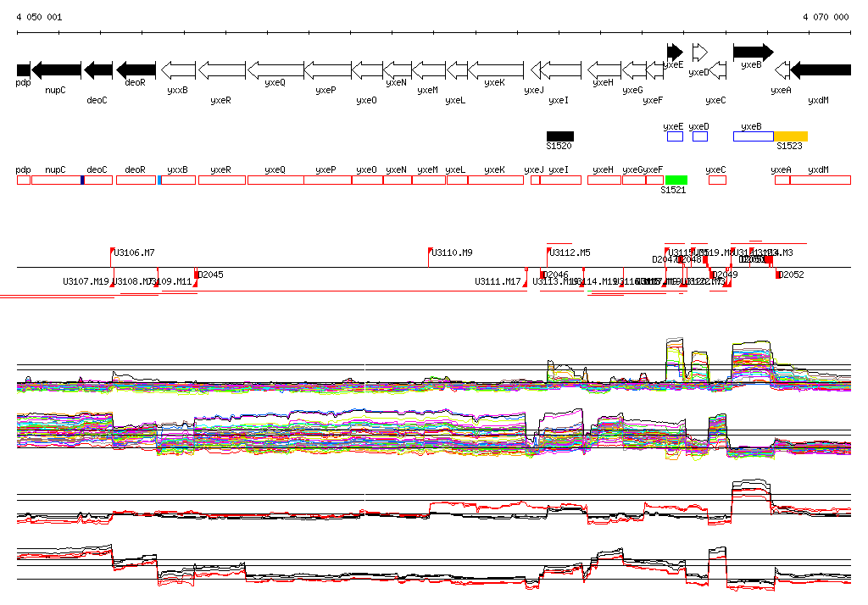Viewport: 868px width, 605px height.
Task: Click the black deoR gene arrow
Action: 136,70
